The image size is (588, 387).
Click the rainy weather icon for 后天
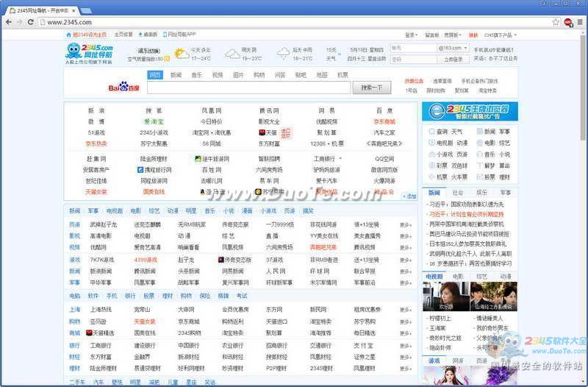(x=284, y=54)
